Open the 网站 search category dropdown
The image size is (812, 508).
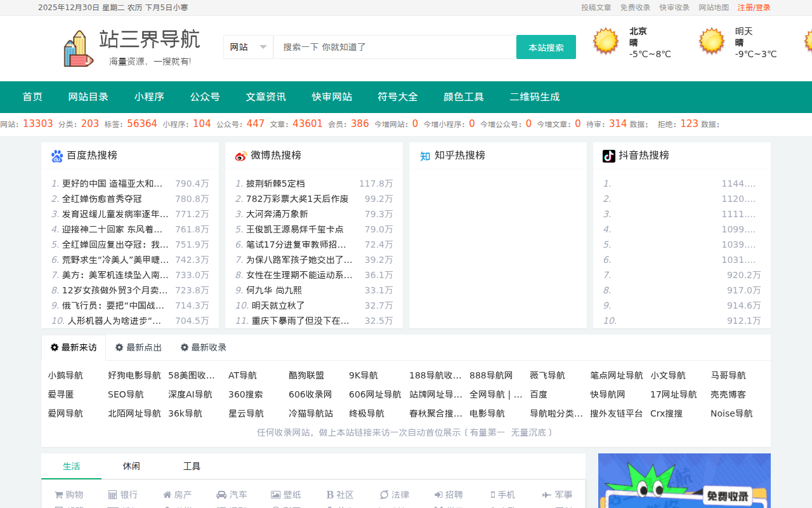click(x=248, y=46)
